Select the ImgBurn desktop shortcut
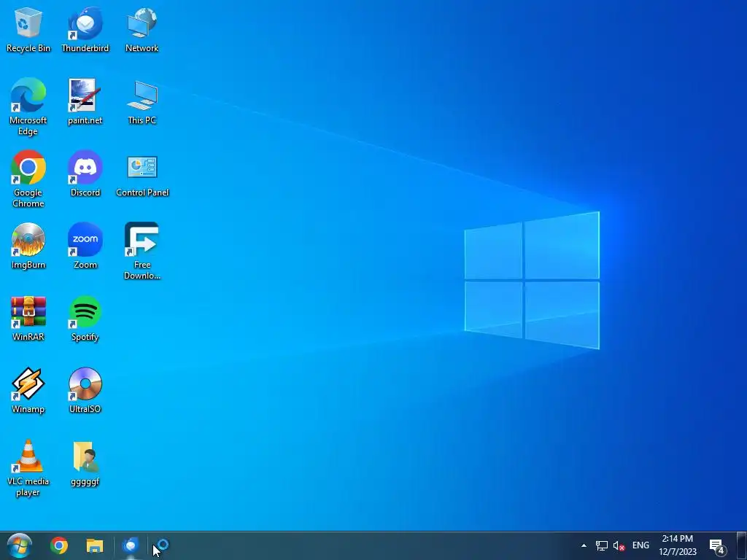 (28, 246)
